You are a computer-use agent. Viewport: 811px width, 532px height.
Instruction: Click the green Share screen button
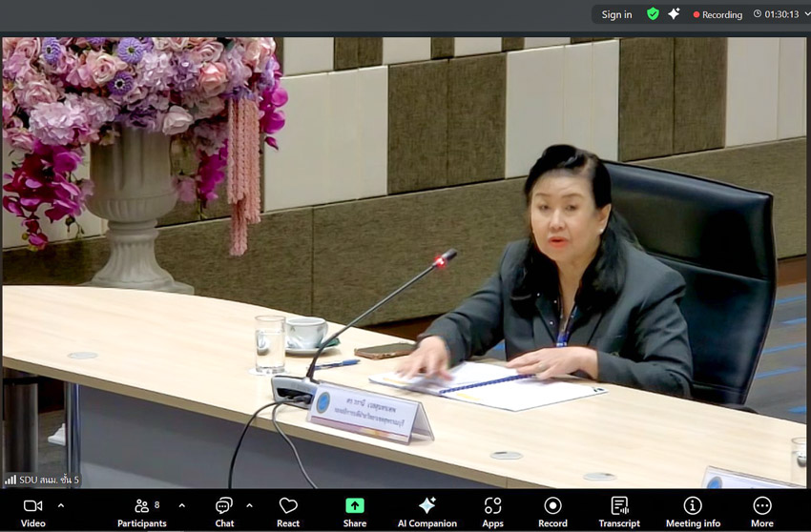coord(354,510)
